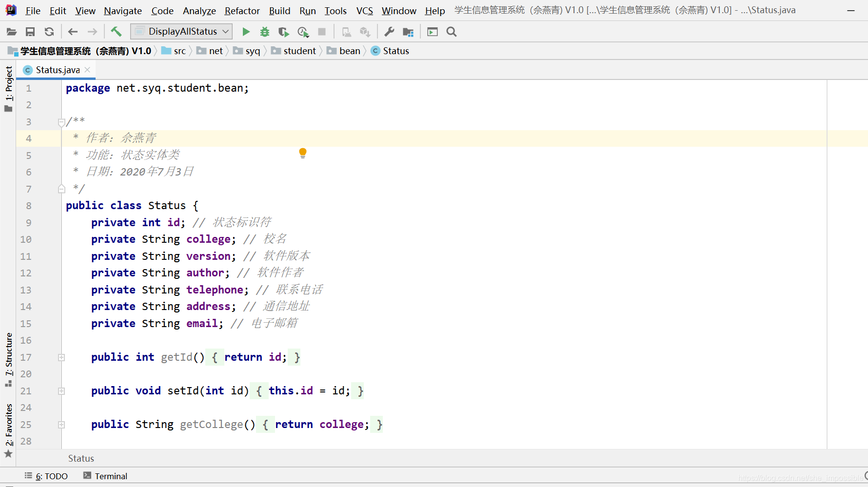Open the Edit menu
The width and height of the screenshot is (868, 487).
[58, 11]
